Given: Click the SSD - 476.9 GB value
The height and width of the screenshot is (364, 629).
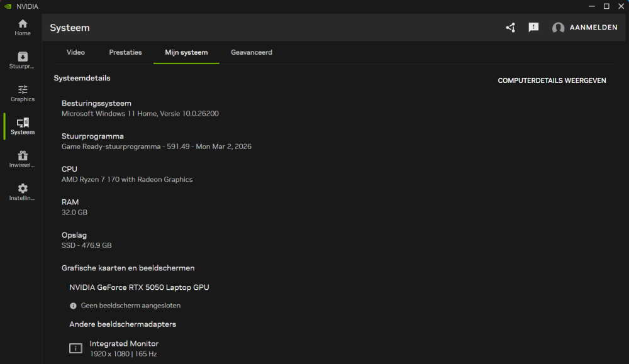Looking at the screenshot, I should [x=87, y=245].
